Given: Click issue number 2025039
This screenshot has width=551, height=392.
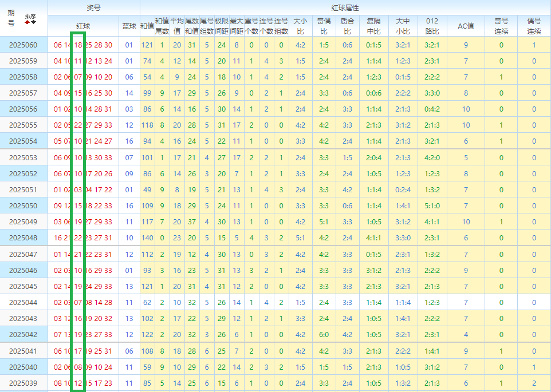Looking at the screenshot, I should click(23, 383).
